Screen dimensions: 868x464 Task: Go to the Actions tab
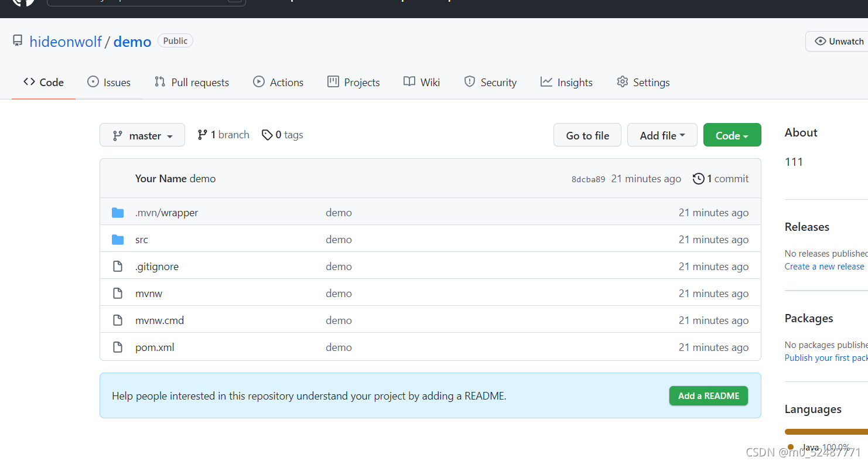[278, 83]
